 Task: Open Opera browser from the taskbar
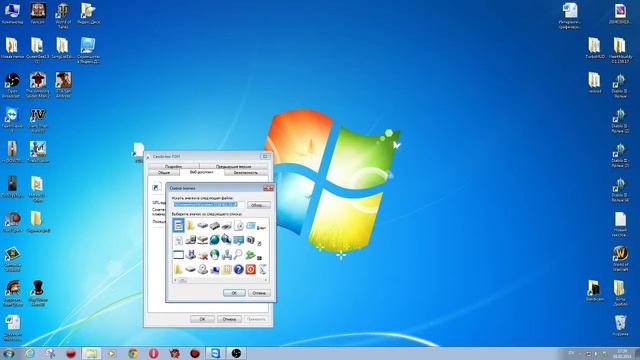[153, 353]
